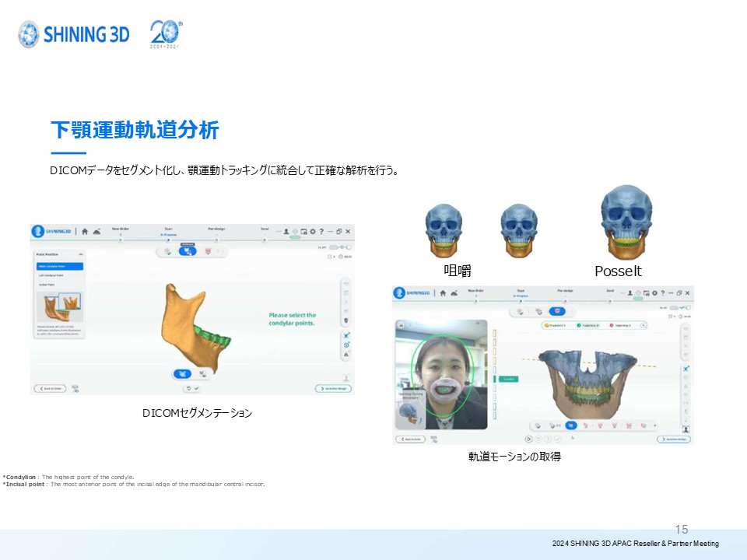The width and height of the screenshot is (747, 560).
Task: Select the blue highlighted tool in right bottom toolbar
Action: pyautogui.click(x=571, y=425)
